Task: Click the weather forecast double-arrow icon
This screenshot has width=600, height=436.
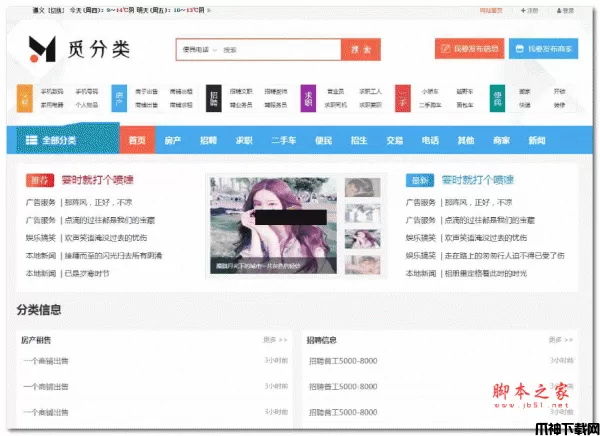Action: tap(209, 10)
